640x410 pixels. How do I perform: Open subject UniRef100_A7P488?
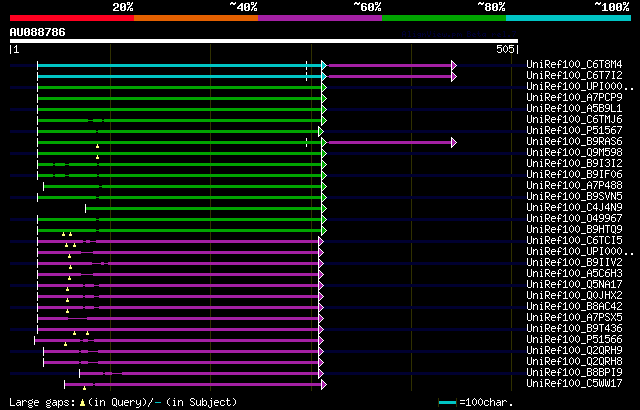574,186
